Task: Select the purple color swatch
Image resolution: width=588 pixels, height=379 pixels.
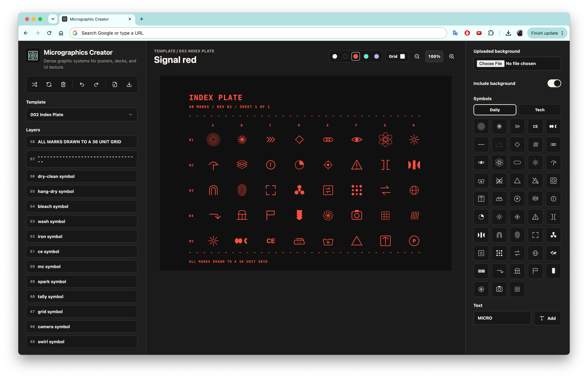Action: tap(376, 56)
